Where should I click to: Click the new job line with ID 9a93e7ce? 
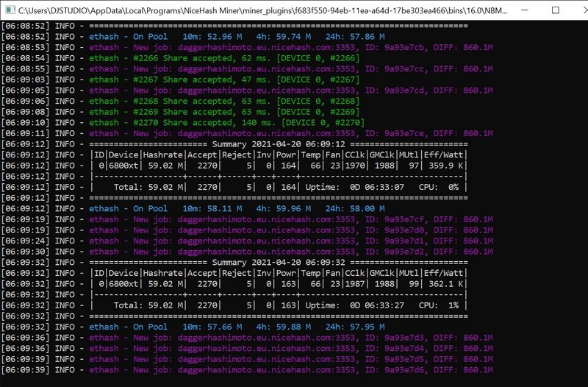(x=291, y=133)
